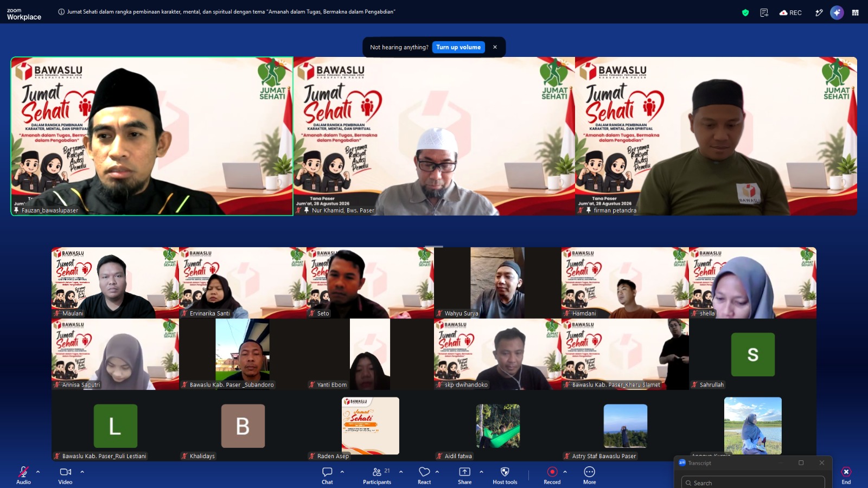Click inside the Transcript Search field
The image size is (868, 488).
[x=753, y=483]
